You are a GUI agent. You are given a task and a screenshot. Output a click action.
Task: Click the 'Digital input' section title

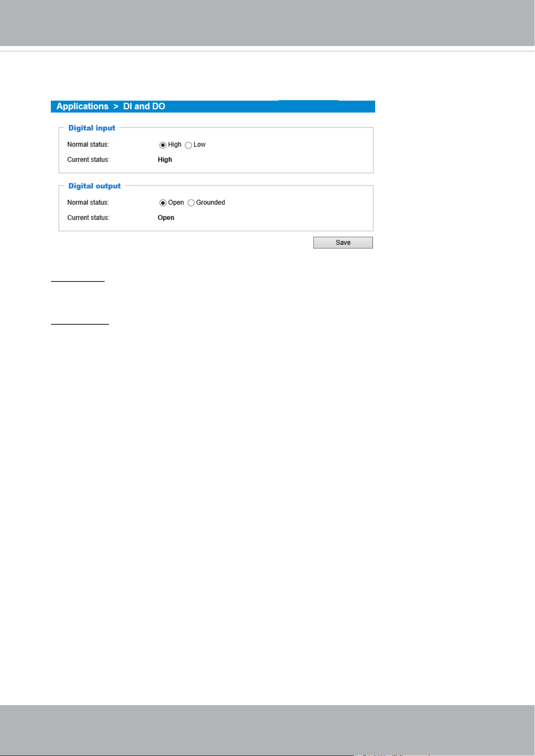pos(92,128)
